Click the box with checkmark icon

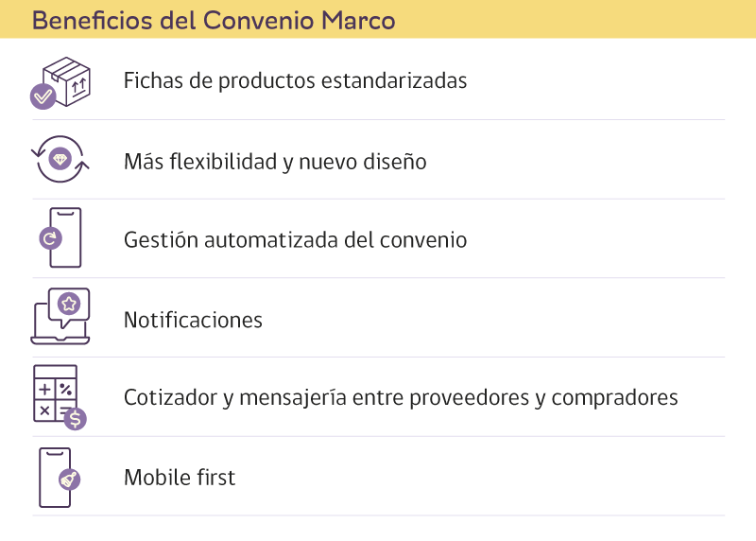60,83
